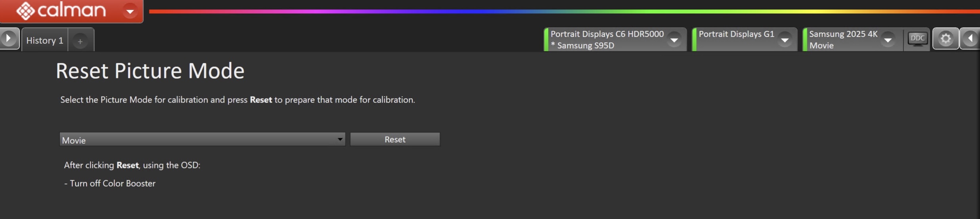
Task: Expand the C6 HDR5000 meter dropdown arrow
Action: (674, 40)
